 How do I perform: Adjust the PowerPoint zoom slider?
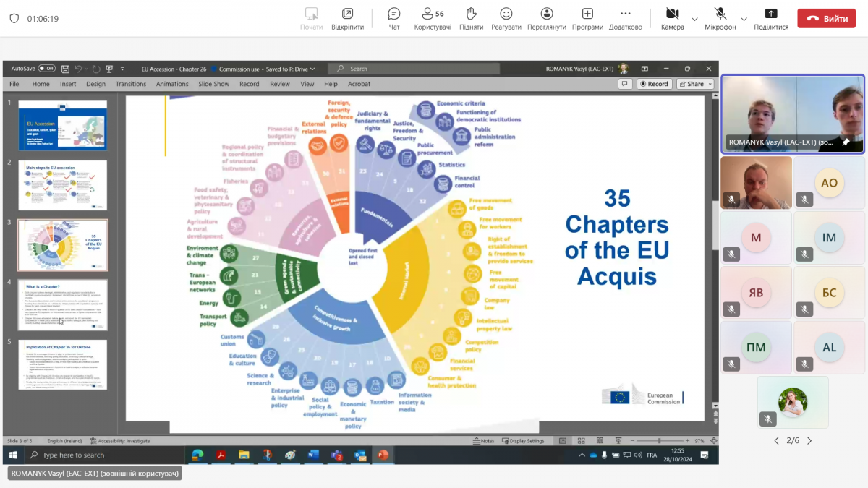coord(659,440)
